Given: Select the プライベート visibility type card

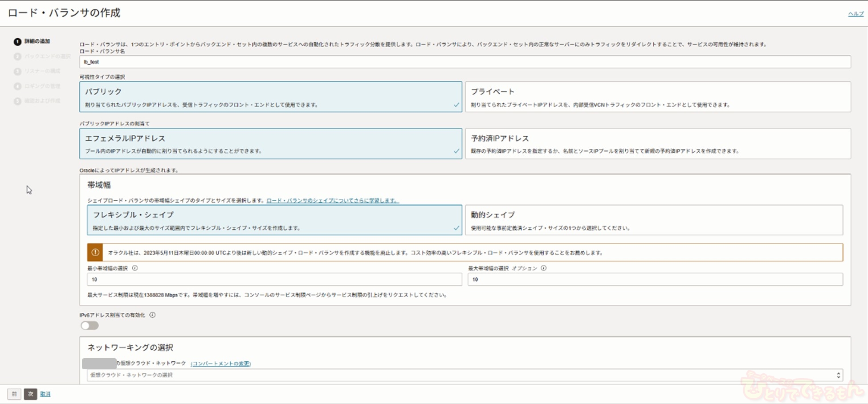Looking at the screenshot, I should pyautogui.click(x=657, y=97).
